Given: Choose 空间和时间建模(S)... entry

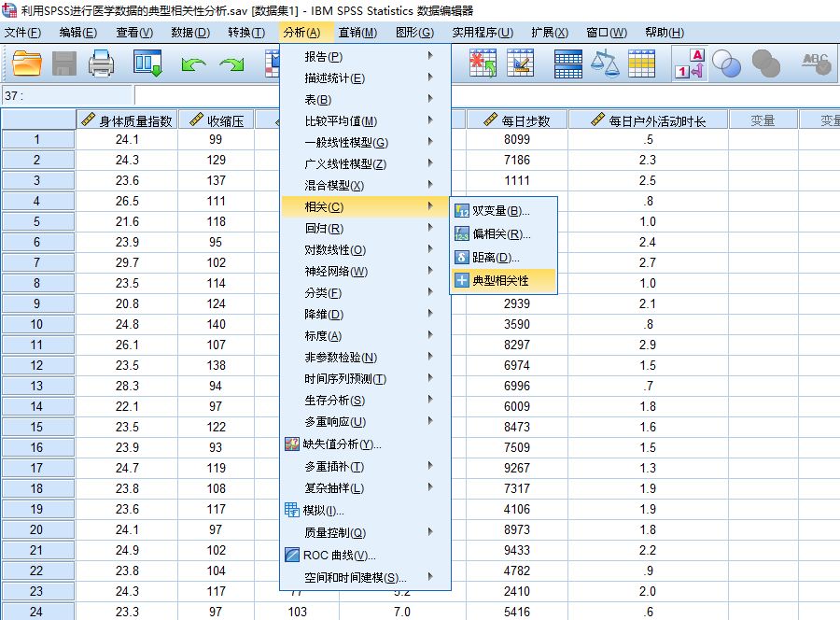Looking at the screenshot, I should (365, 577).
